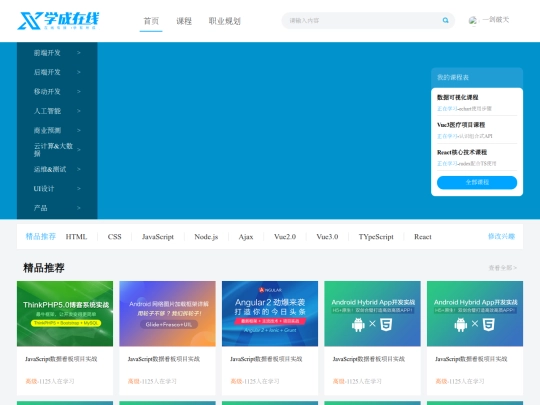Expand the UI设计 chevron arrow
Screen dimensions: 540x405
79,188
